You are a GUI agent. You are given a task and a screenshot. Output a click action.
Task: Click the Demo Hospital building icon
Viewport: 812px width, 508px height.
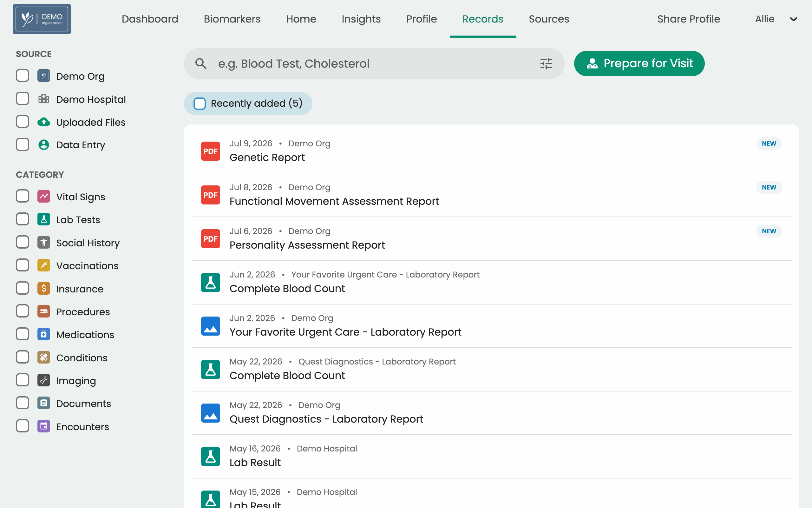point(44,99)
